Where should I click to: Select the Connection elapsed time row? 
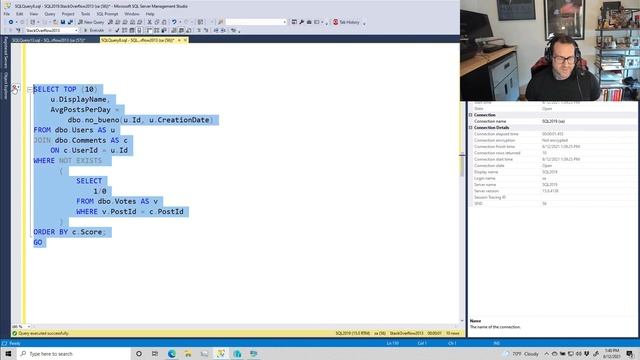pos(553,134)
